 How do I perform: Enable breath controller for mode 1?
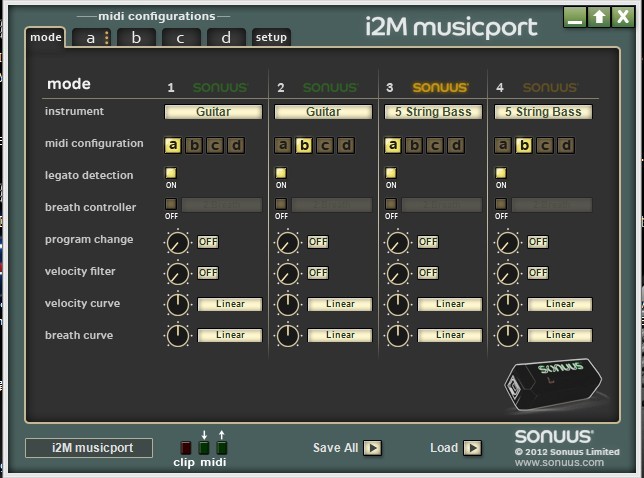coord(171,204)
